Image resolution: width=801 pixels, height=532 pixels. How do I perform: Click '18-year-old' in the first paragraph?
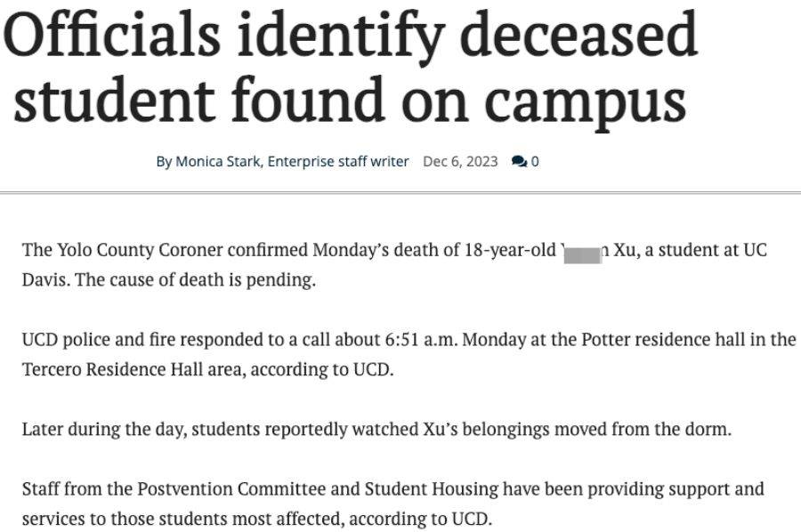510,250
